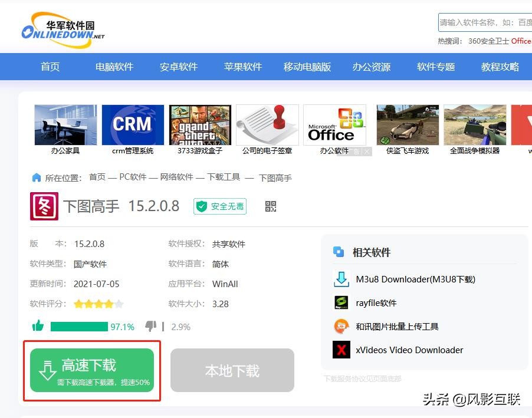
Task: Click the green 安全无毒 shield badge
Action: 219,207
